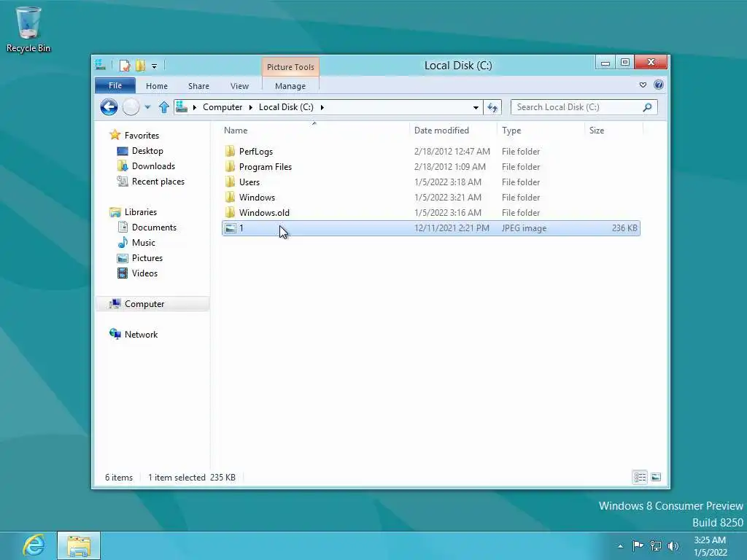Click Local Disk (C:) breadcrumb segment
Image resolution: width=747 pixels, height=560 pixels.
(286, 107)
